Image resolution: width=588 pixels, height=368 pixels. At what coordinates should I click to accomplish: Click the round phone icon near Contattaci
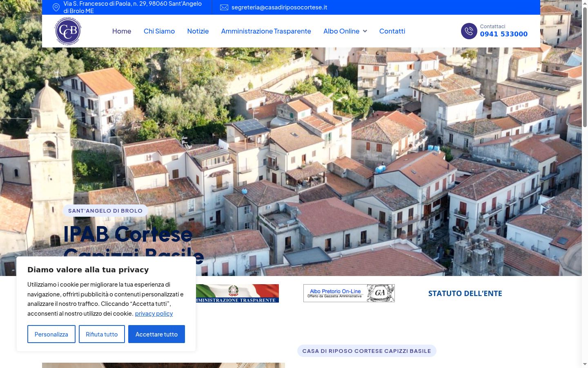click(x=469, y=31)
